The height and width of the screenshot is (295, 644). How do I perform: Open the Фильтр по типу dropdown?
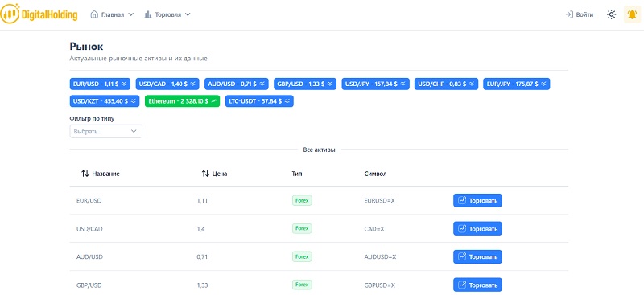[106, 131]
